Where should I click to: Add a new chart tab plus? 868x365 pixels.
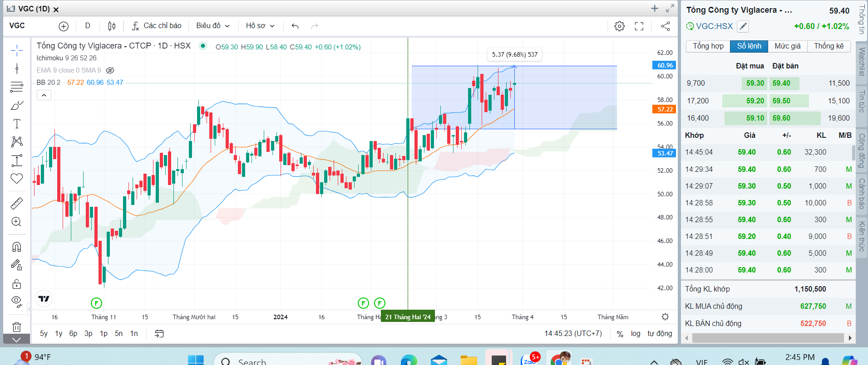655,9
